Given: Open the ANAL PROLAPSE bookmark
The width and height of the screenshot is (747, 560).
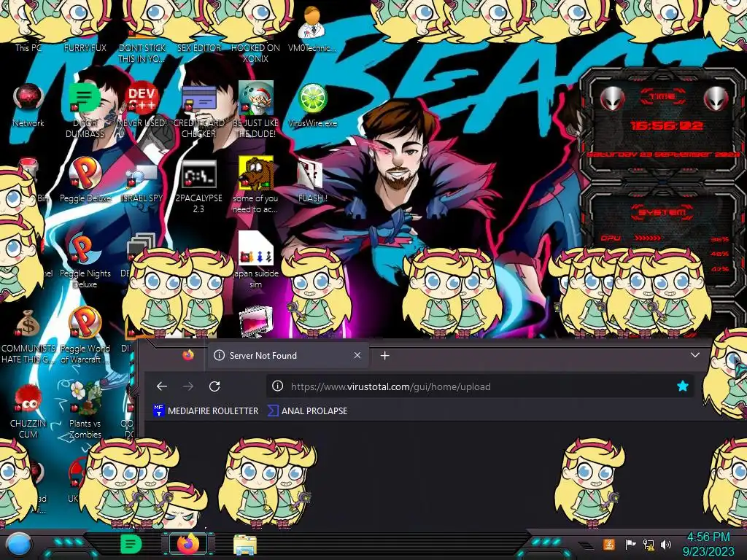Looking at the screenshot, I should (x=307, y=411).
